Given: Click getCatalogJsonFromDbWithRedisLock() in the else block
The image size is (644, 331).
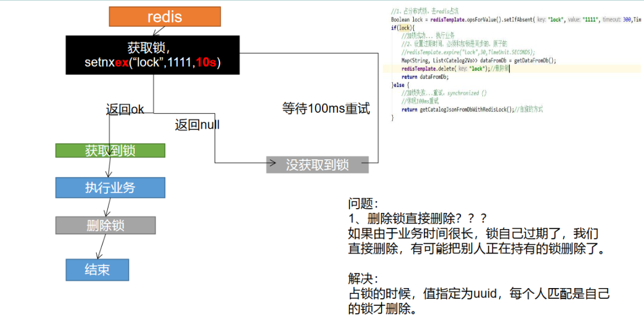Looking at the screenshot, I should (x=465, y=109).
